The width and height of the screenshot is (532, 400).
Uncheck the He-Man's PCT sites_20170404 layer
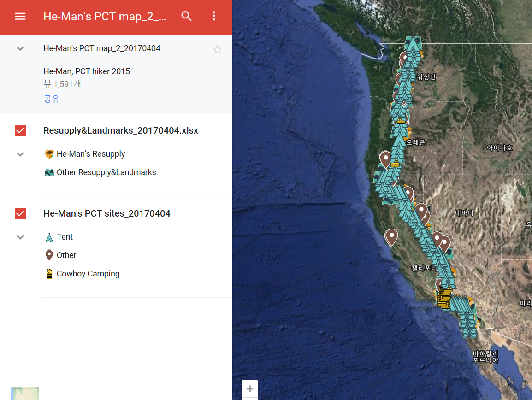[20, 213]
